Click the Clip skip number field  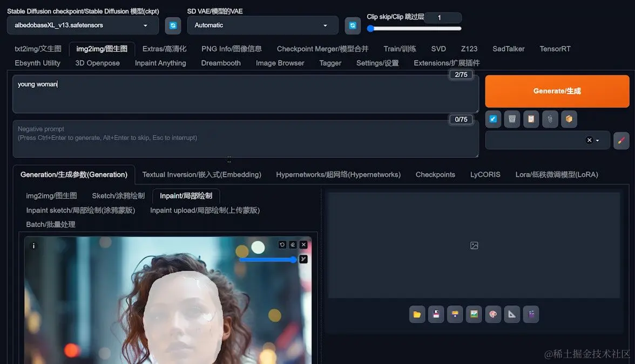443,17
